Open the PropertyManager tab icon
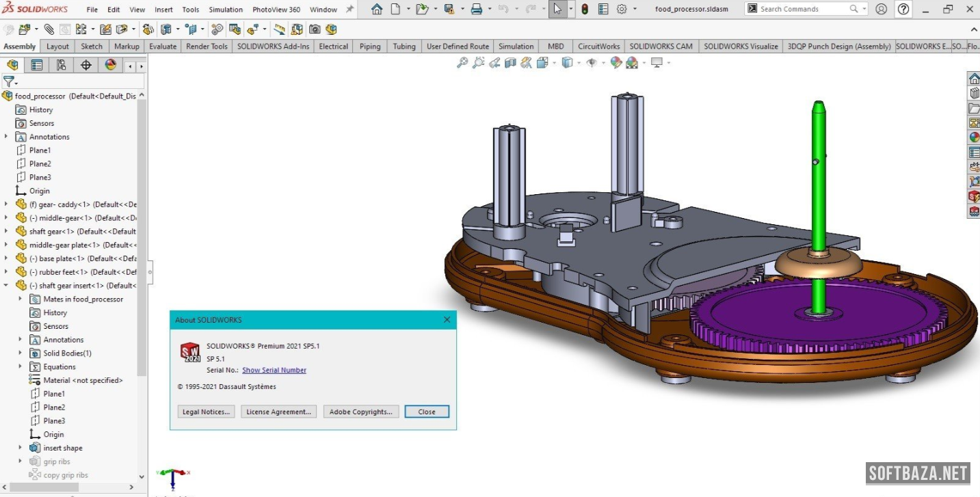 point(37,65)
